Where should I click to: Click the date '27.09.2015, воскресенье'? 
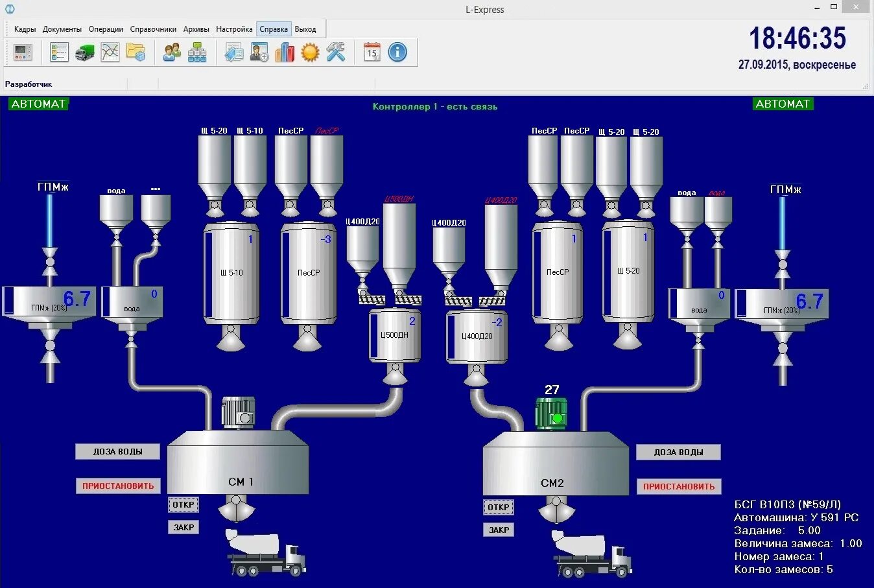coord(797,65)
